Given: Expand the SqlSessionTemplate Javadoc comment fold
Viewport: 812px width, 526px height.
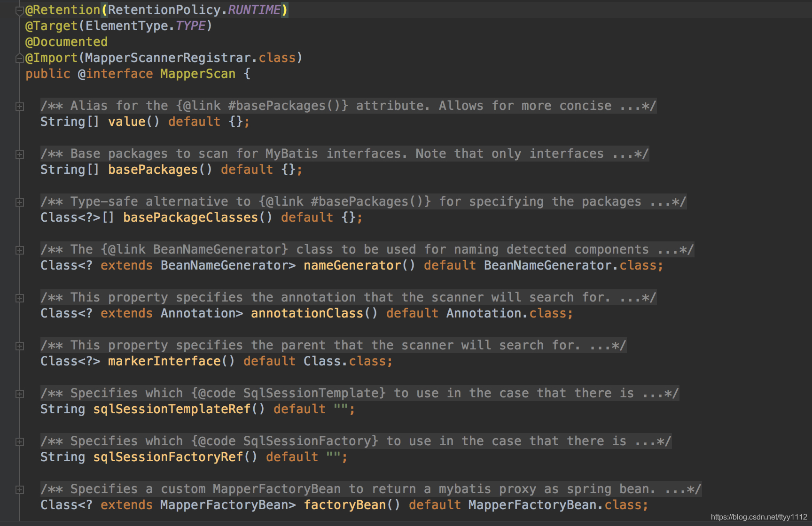Looking at the screenshot, I should [20, 394].
